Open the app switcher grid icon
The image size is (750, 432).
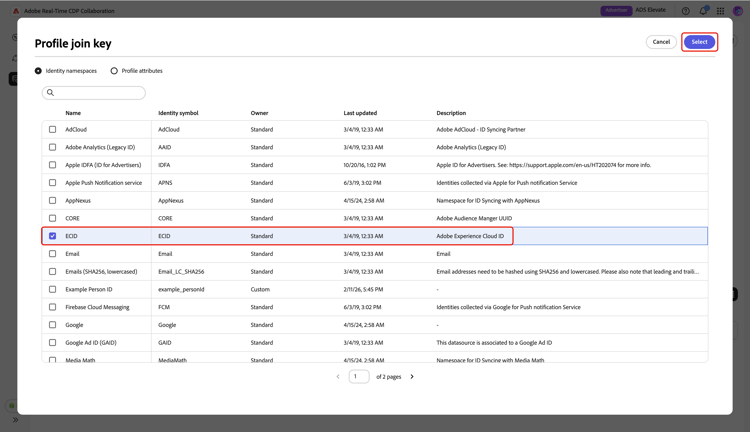[720, 11]
